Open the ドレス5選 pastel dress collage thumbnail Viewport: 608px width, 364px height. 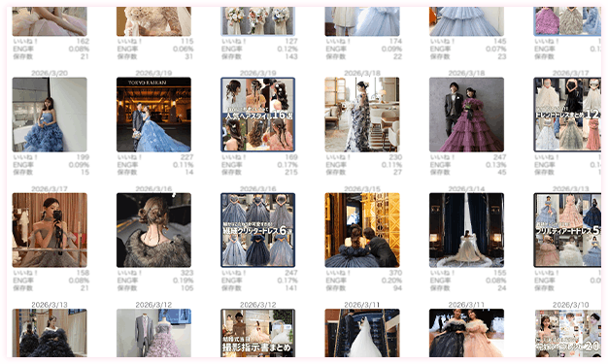pyautogui.click(x=567, y=230)
